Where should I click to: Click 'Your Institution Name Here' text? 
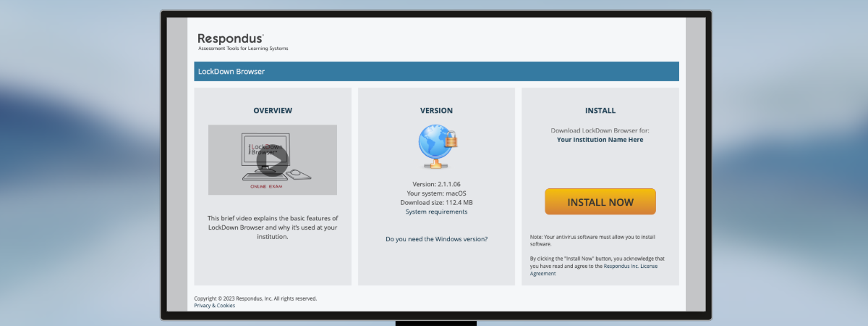(x=600, y=140)
